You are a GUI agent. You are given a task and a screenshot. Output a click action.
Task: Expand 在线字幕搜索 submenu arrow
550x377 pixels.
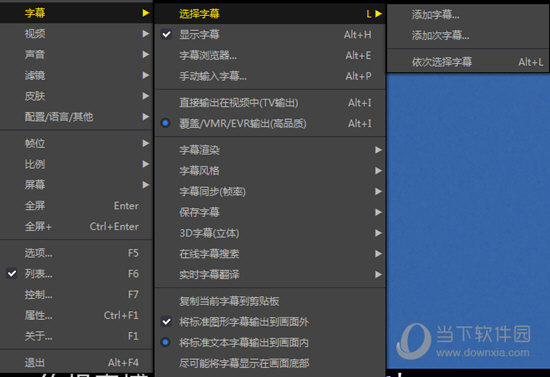coord(378,253)
